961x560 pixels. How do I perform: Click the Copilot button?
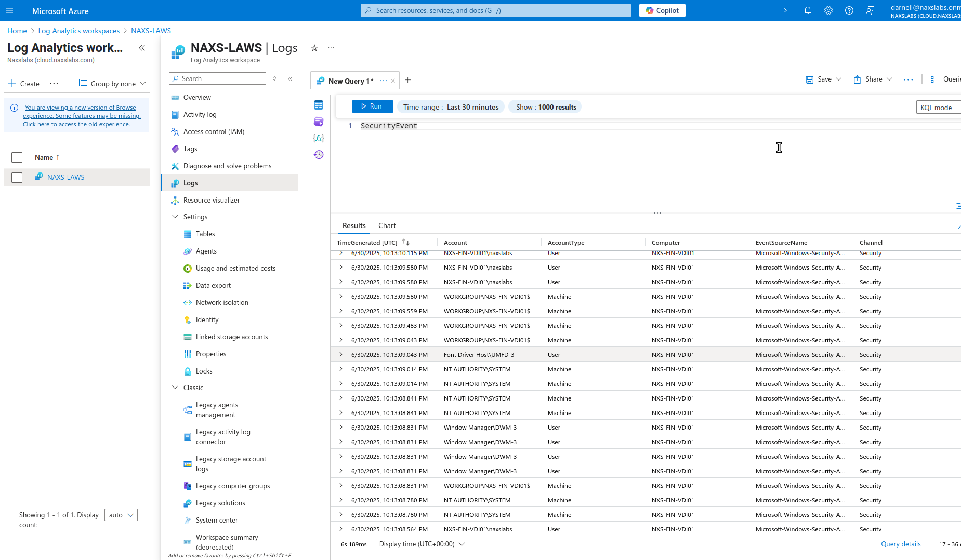pyautogui.click(x=662, y=10)
